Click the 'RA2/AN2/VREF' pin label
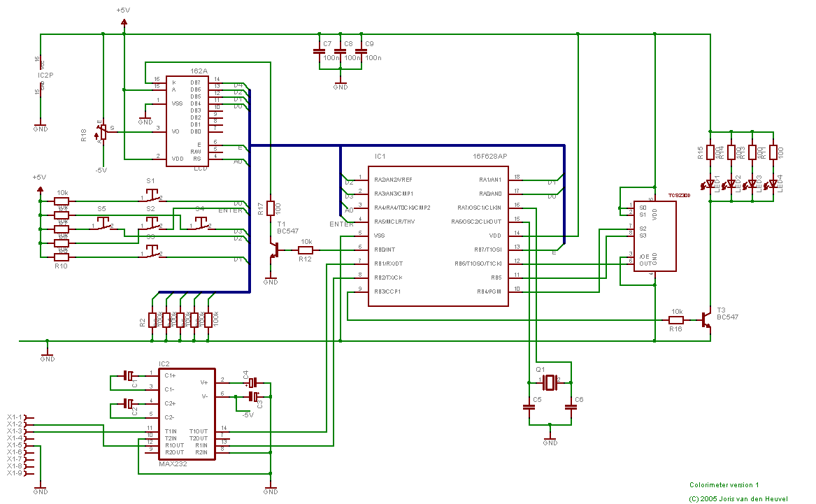The height and width of the screenshot is (504, 816). pyautogui.click(x=393, y=180)
